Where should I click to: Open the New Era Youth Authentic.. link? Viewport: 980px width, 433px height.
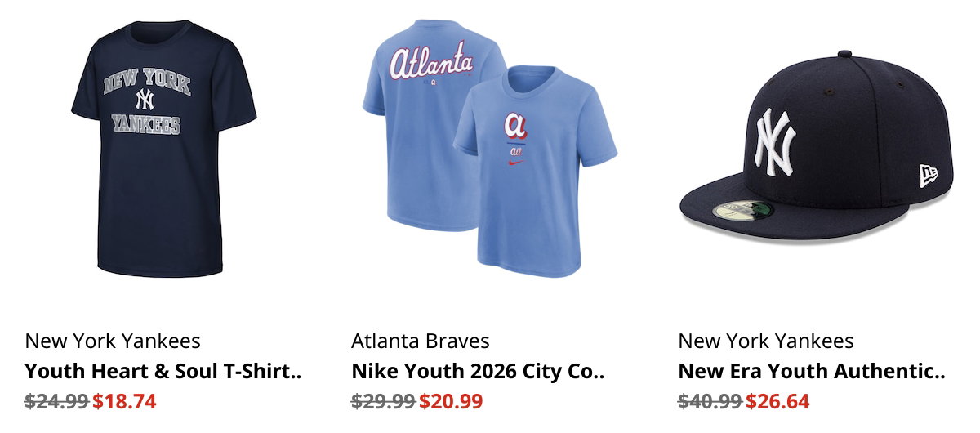(x=812, y=371)
